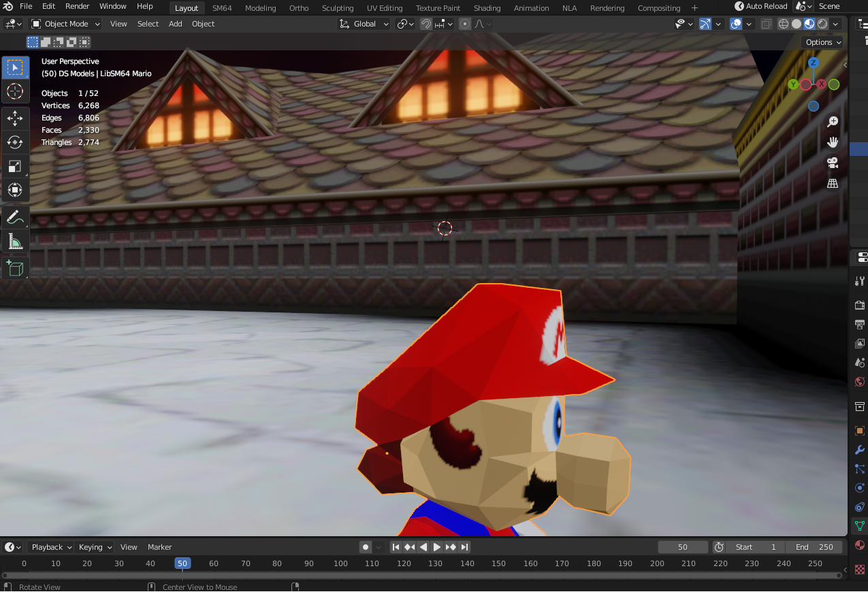
Task: Enable Wireframe viewport shading
Action: point(784,24)
